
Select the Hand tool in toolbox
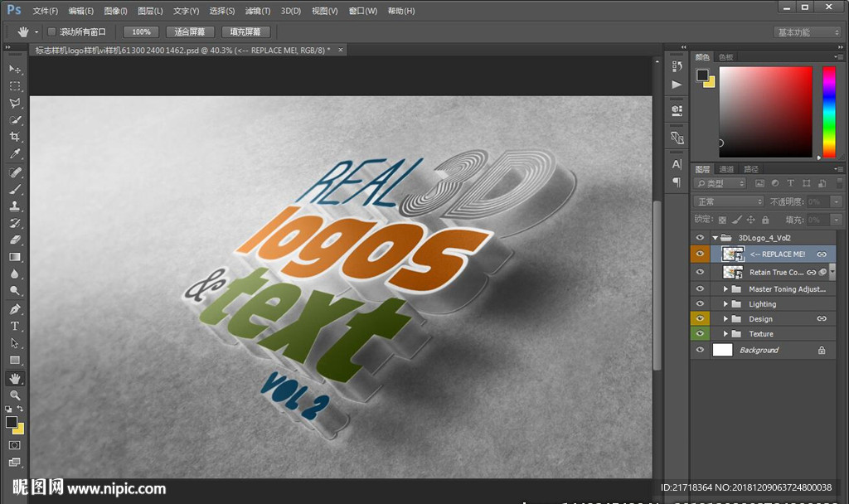tap(15, 378)
